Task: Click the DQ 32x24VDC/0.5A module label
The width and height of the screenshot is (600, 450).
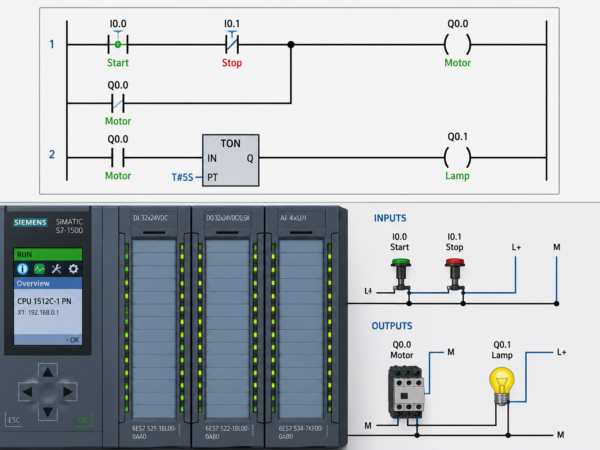Action: pos(228,218)
